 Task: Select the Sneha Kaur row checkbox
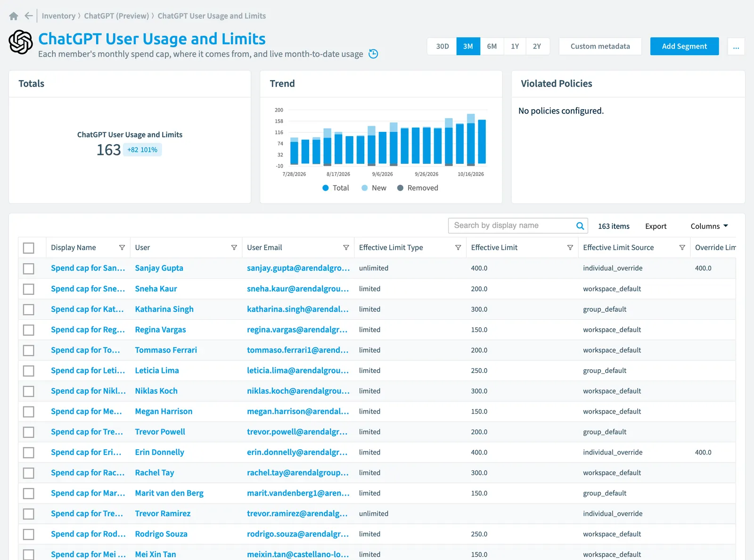coord(29,289)
